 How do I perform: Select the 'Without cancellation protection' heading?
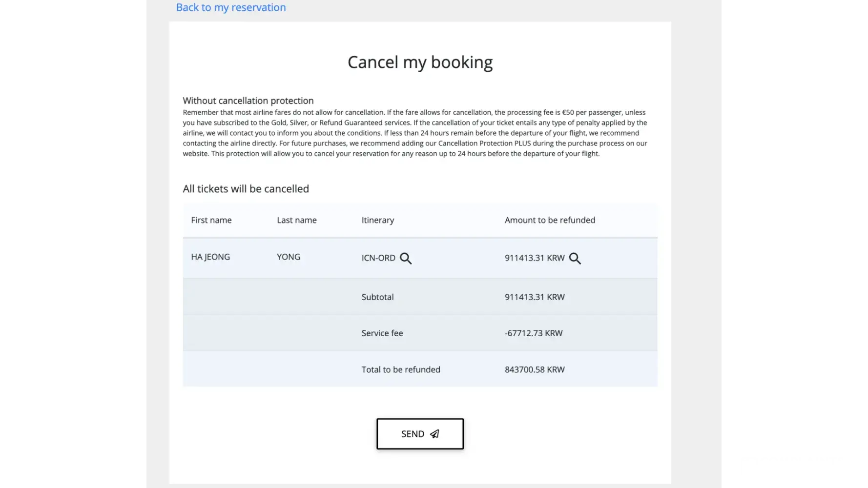[x=248, y=101]
